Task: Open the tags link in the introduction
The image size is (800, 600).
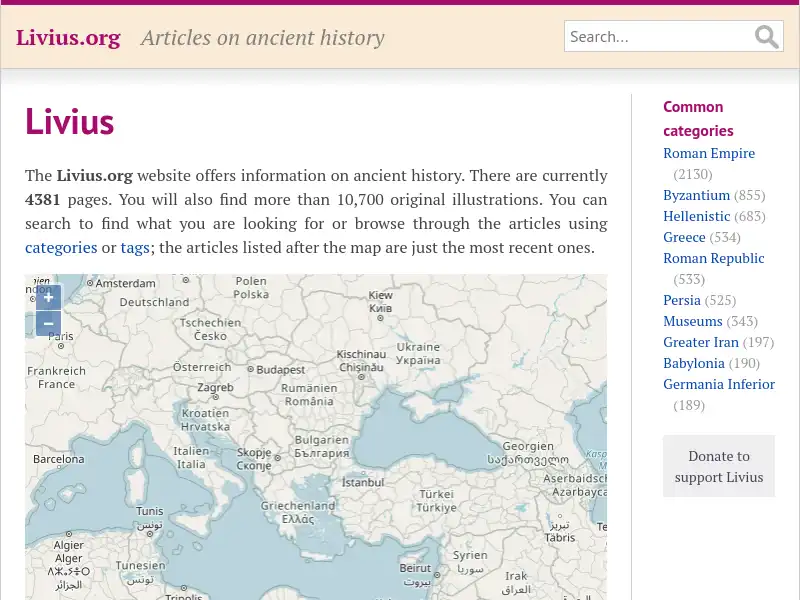Action: click(136, 247)
